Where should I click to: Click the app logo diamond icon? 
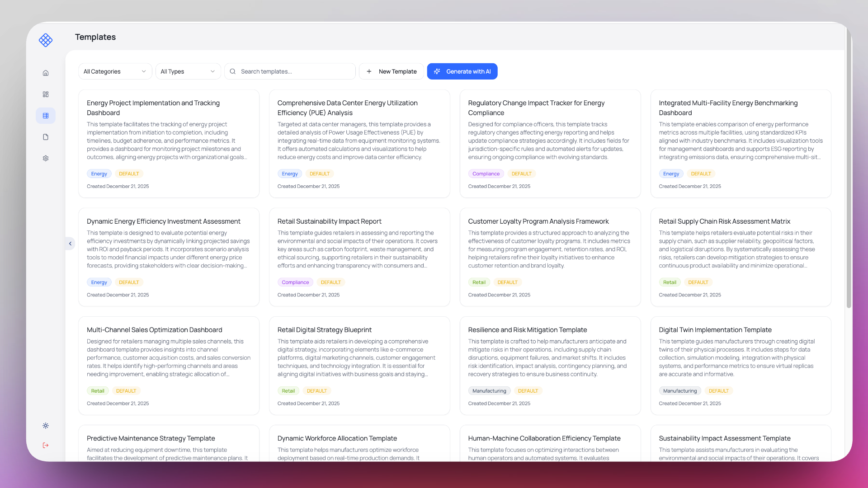tap(46, 40)
